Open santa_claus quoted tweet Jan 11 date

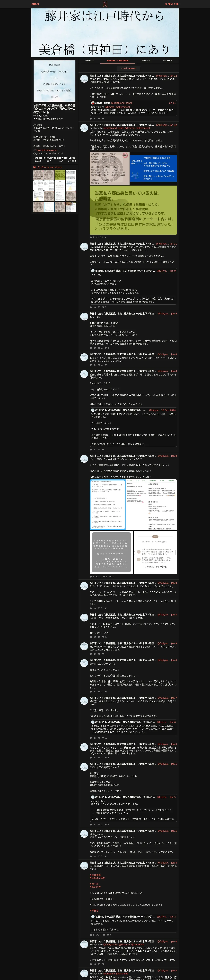172,103
